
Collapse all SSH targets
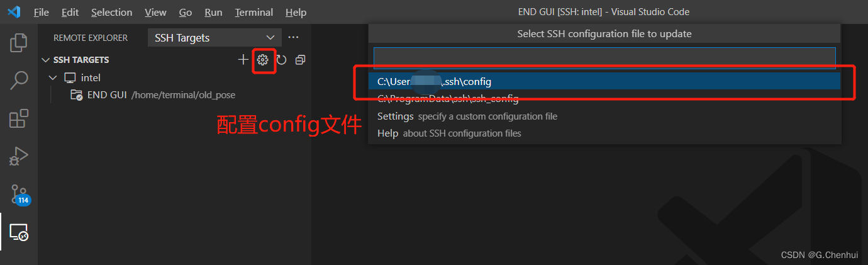[x=300, y=60]
